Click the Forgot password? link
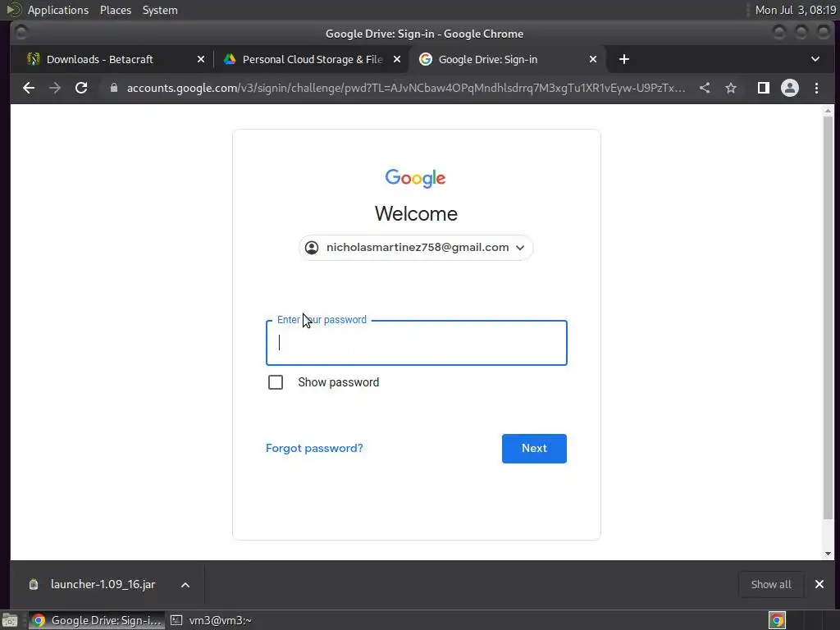840x630 pixels. click(314, 448)
